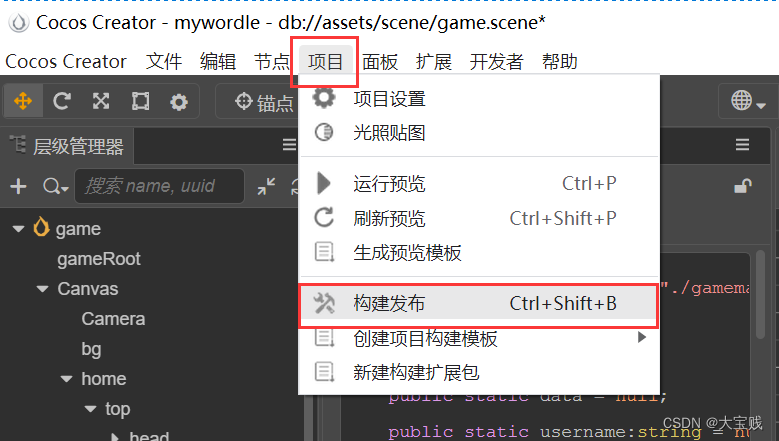Switch to the 层级管理器 tab

coord(68,146)
